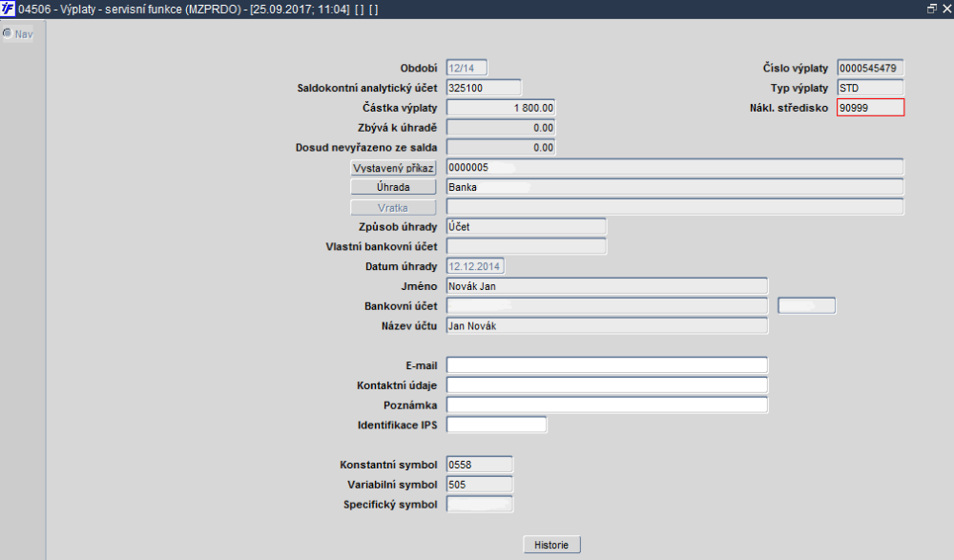The height and width of the screenshot is (560, 954).
Task: Select the Variabilní symbol field 505
Action: (480, 485)
